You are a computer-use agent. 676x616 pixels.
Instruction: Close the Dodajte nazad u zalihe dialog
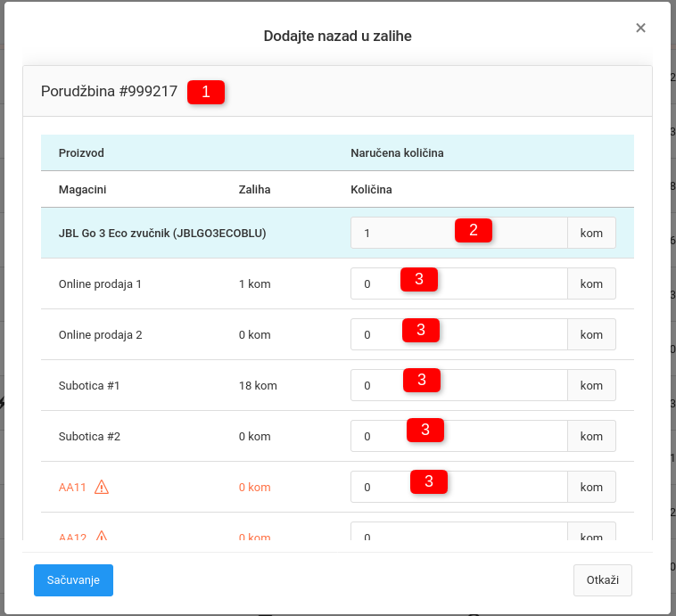click(640, 29)
